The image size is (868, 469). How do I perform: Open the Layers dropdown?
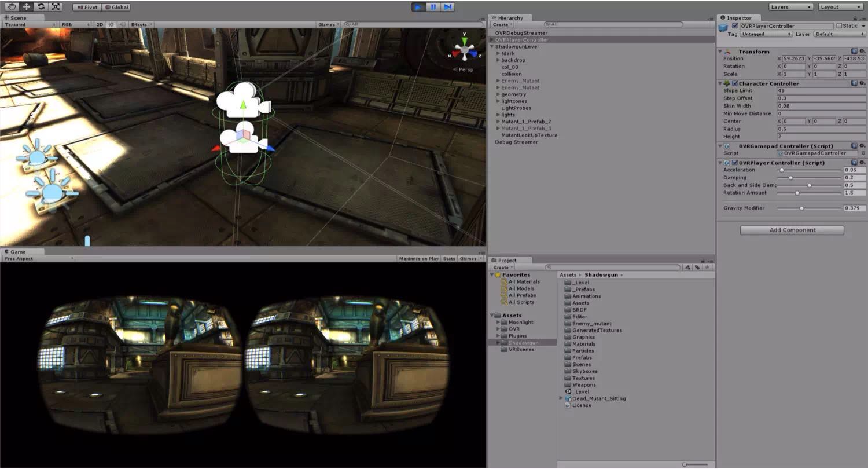tap(791, 7)
